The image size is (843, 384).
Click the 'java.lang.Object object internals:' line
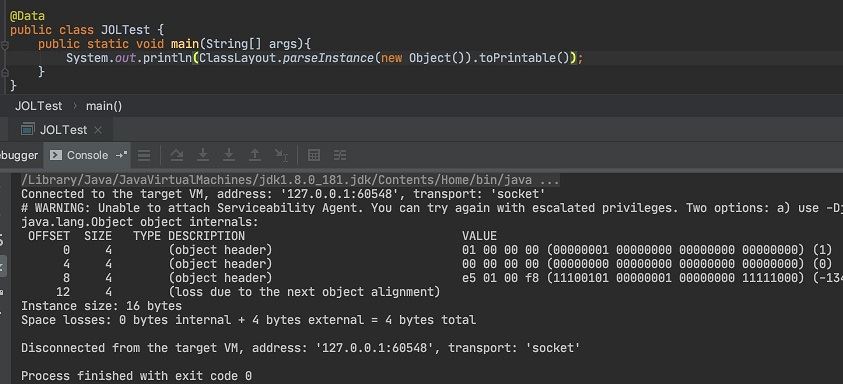140,222
